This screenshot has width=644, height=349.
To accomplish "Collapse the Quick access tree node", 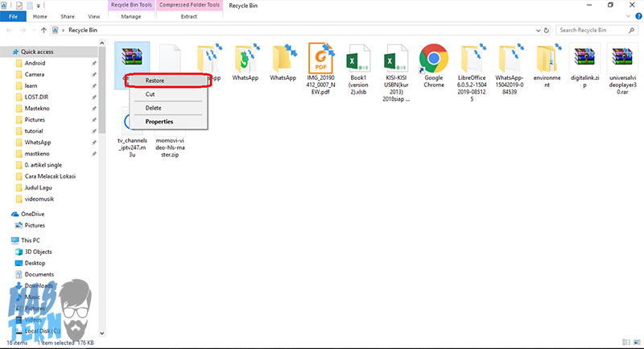I will click(x=6, y=52).
